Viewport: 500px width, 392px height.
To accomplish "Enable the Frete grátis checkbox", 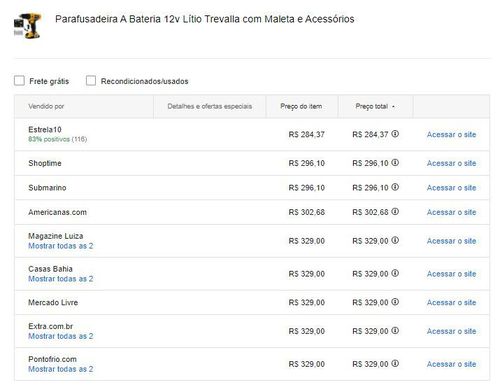I will point(19,81).
